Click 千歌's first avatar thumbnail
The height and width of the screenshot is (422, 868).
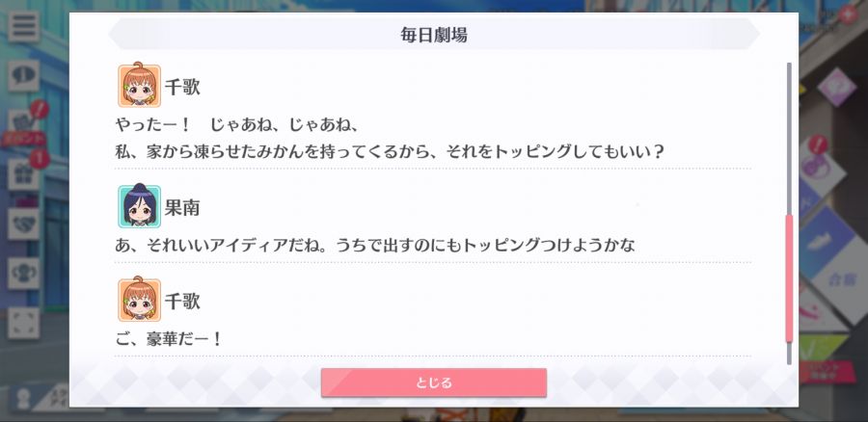coord(140,86)
